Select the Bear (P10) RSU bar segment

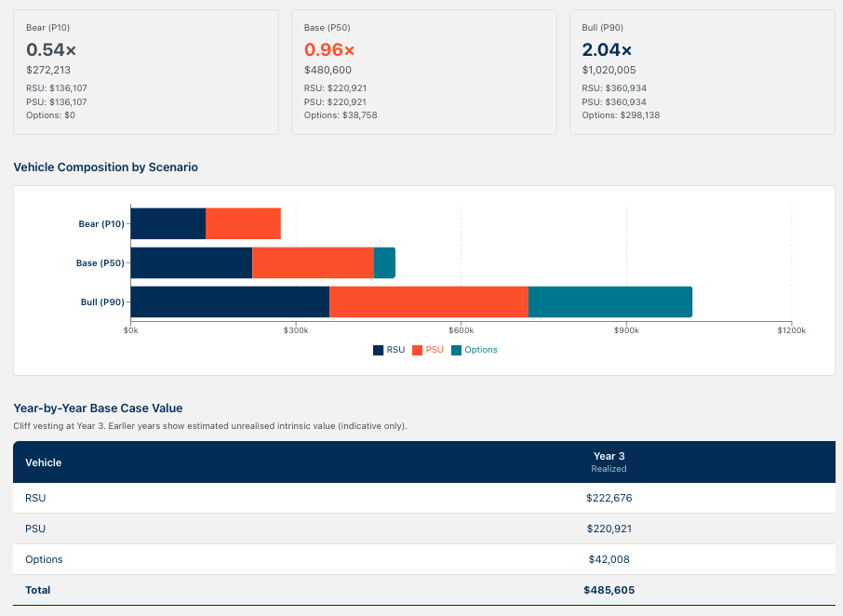(x=167, y=223)
